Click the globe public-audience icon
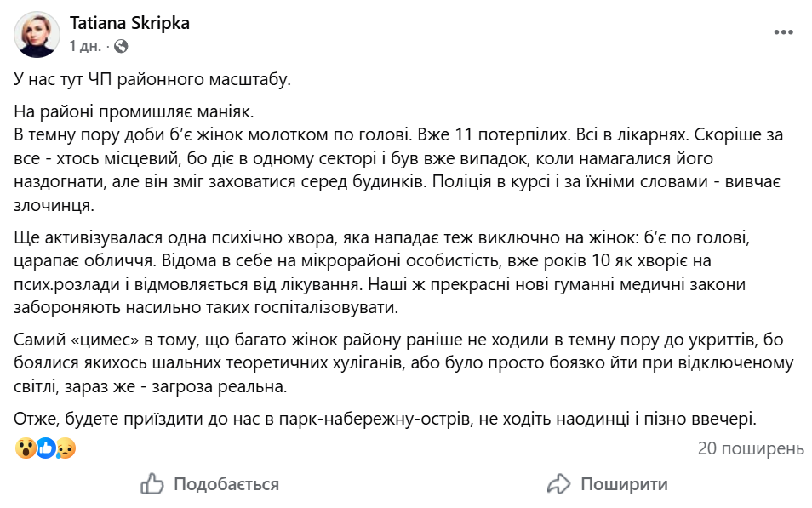This screenshot has width=812, height=508. coord(121,45)
